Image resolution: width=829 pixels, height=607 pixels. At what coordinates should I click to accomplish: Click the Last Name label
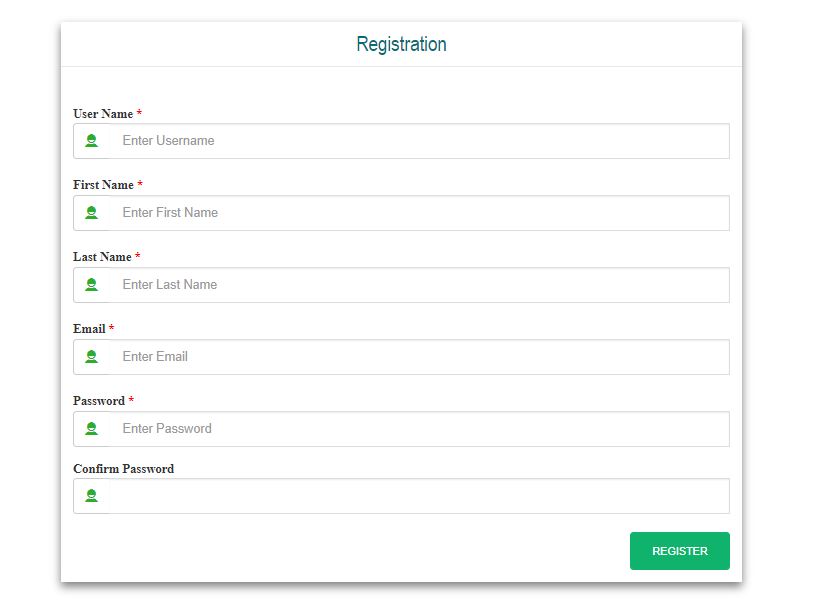pyautogui.click(x=102, y=257)
